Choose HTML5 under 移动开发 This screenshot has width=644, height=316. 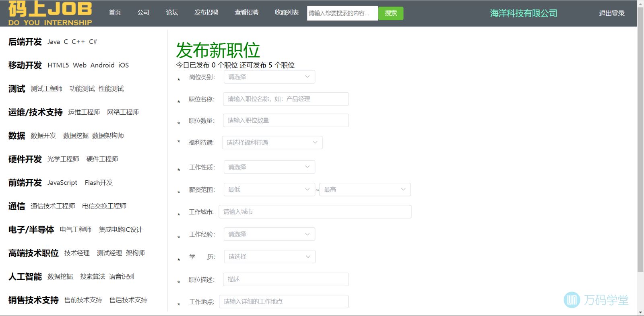pos(58,65)
